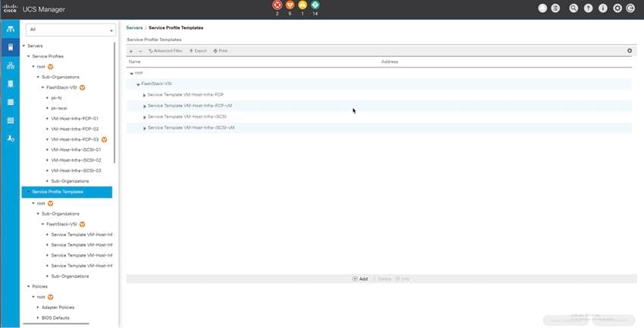
Task: Open the list menu icon in header
Action: pos(555,8)
